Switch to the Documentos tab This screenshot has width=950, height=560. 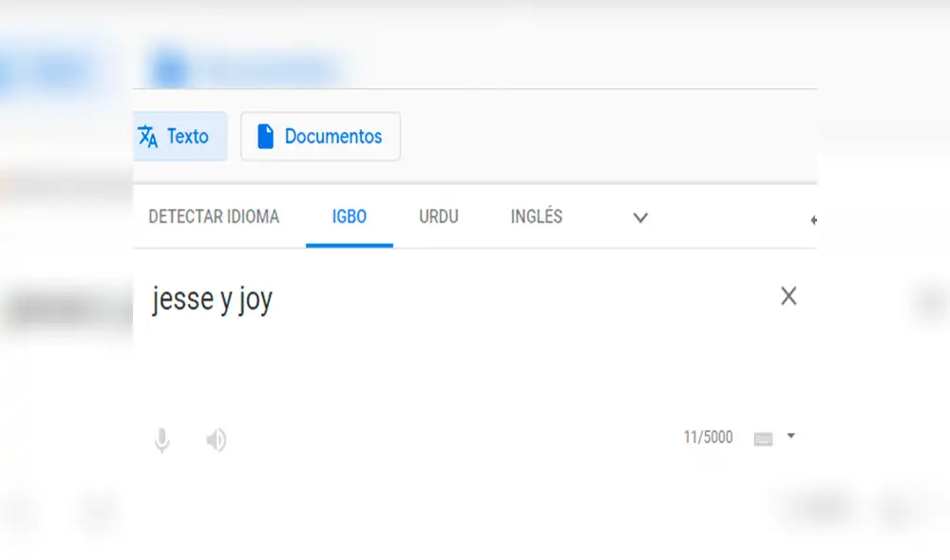tap(320, 136)
